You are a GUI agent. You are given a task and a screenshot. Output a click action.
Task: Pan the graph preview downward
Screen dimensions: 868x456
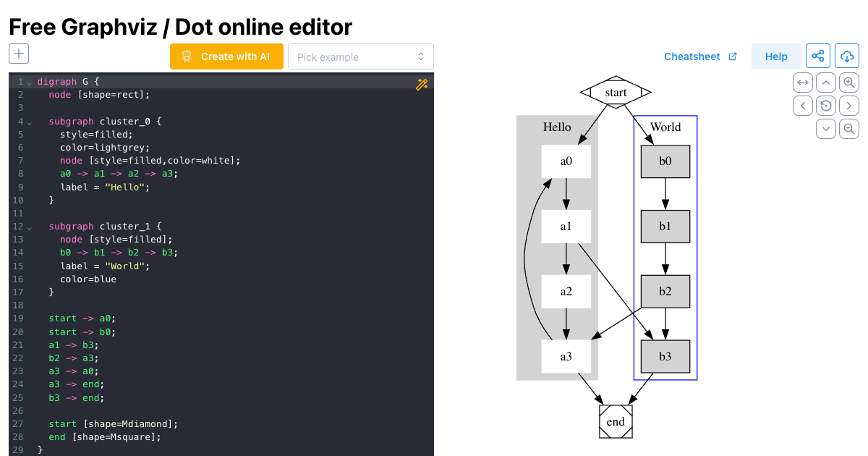coord(826,129)
